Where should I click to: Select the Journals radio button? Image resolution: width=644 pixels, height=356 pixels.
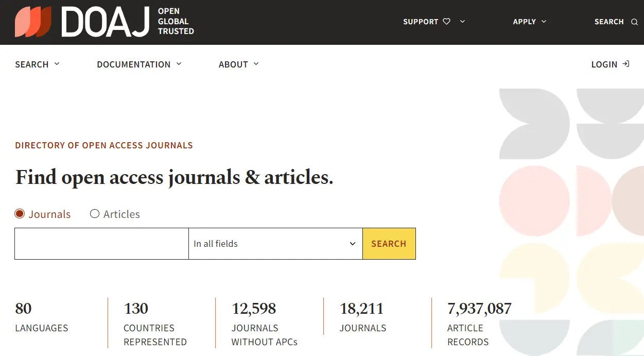tap(20, 214)
